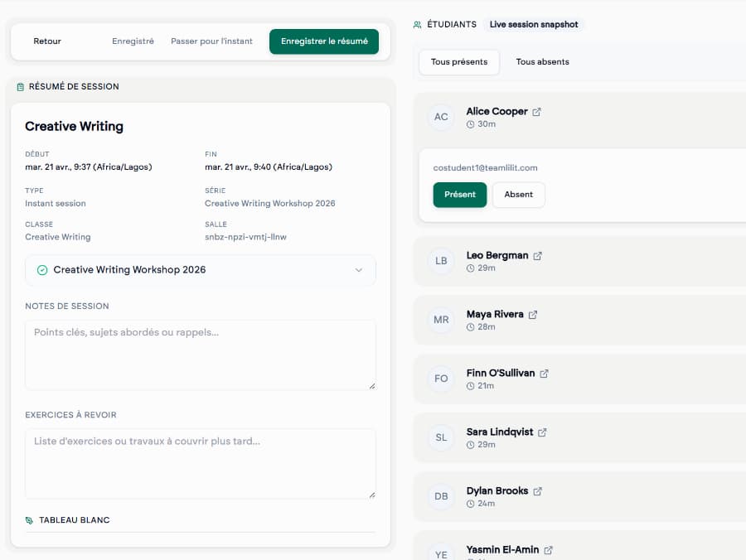The image size is (746, 560).
Task: Click the 28m duration under Maya Rivera
Action: [487, 327]
